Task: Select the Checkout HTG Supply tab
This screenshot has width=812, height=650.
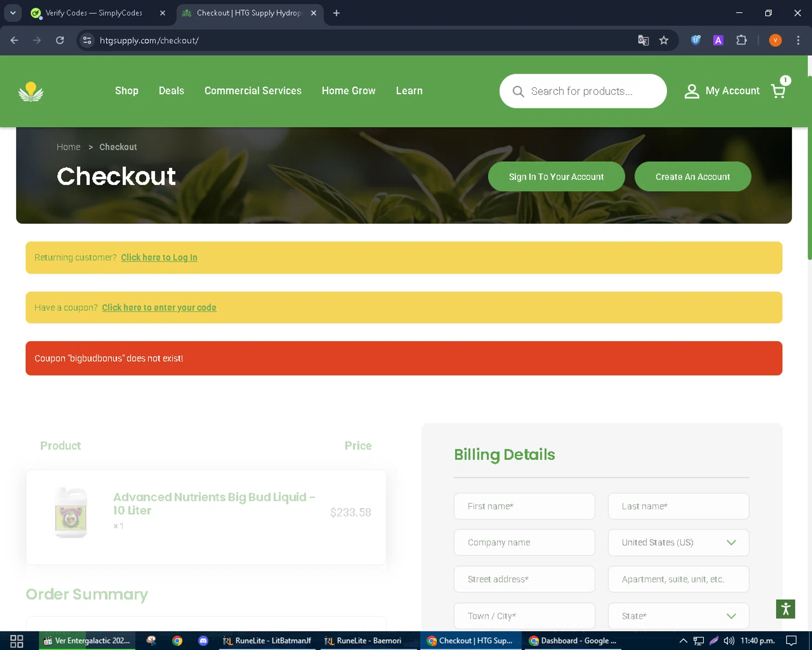Action: tap(250, 13)
